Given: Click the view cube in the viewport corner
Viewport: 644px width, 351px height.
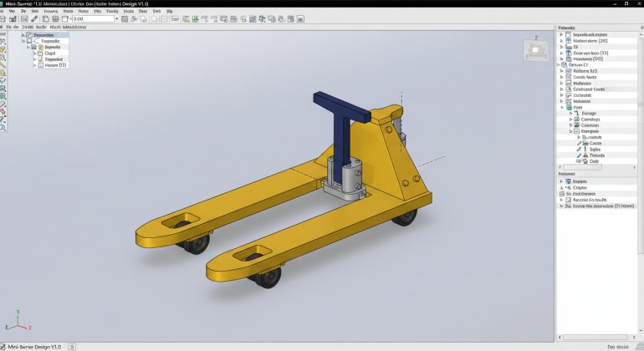Looking at the screenshot, I should click(534, 51).
